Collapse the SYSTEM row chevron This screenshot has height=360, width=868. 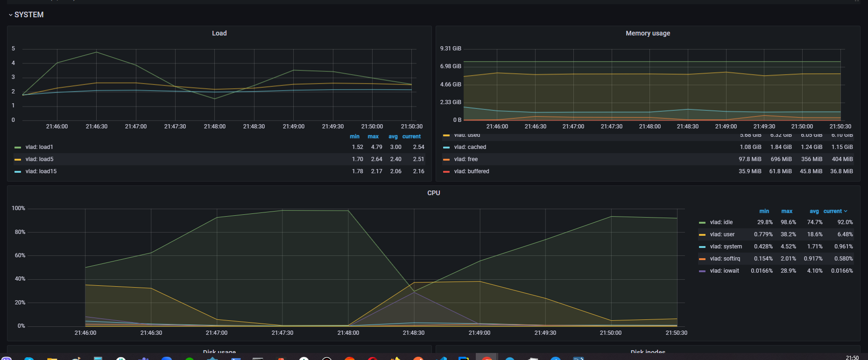10,15
